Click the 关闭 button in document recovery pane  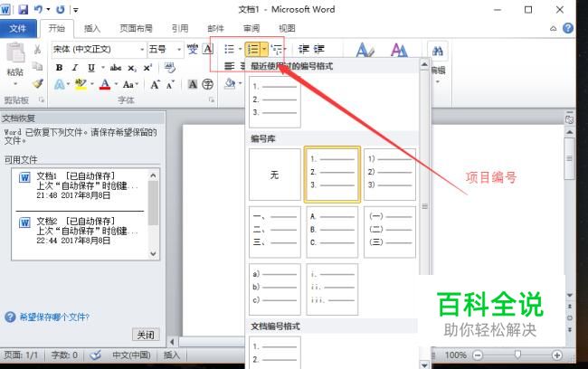coord(146,335)
